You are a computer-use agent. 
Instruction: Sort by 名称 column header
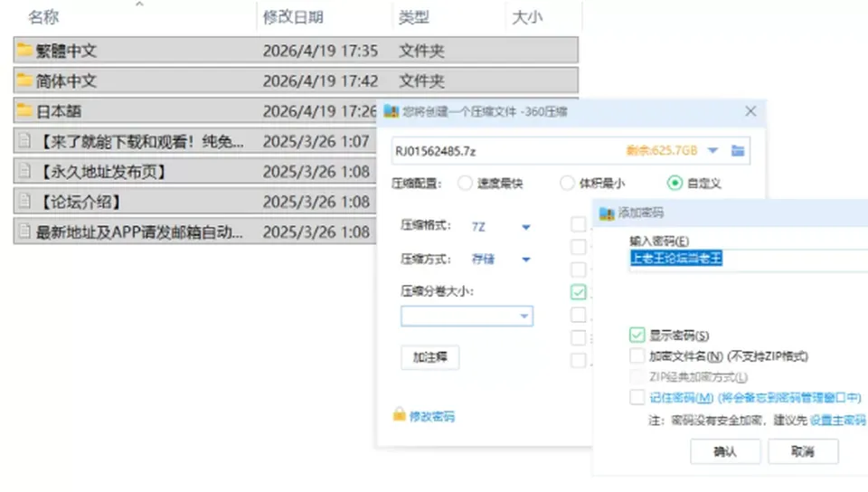(43, 17)
